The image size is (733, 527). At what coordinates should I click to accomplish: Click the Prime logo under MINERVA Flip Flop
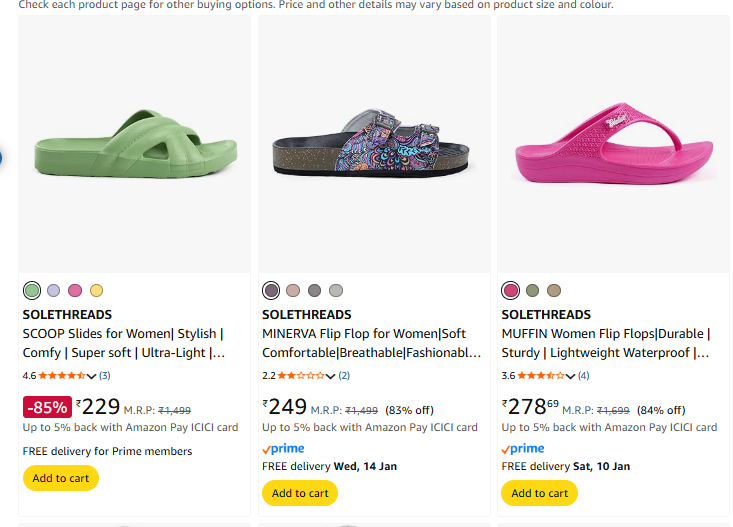pos(283,449)
